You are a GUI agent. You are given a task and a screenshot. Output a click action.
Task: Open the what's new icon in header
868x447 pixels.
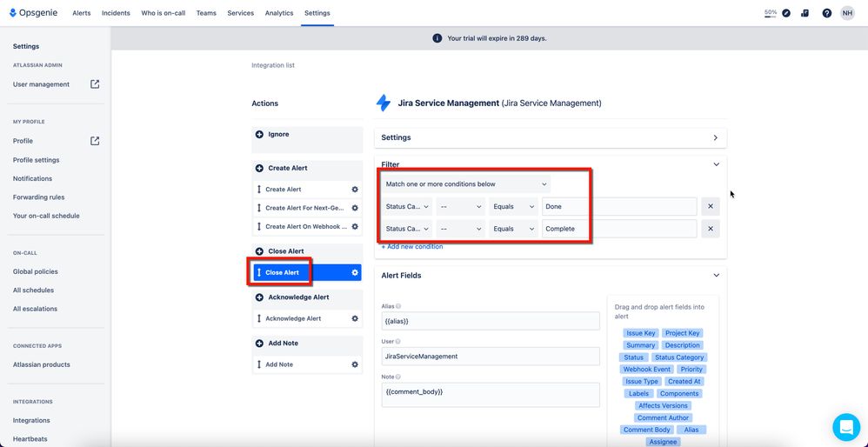805,13
